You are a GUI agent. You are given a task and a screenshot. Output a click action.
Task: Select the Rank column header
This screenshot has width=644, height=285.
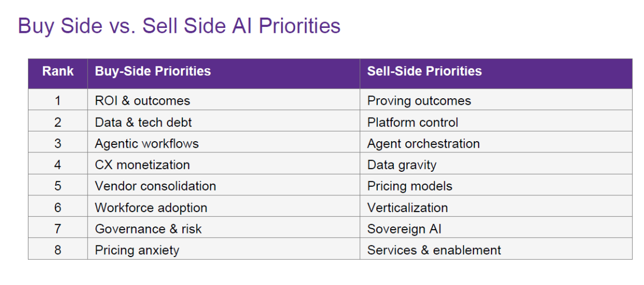[58, 71]
